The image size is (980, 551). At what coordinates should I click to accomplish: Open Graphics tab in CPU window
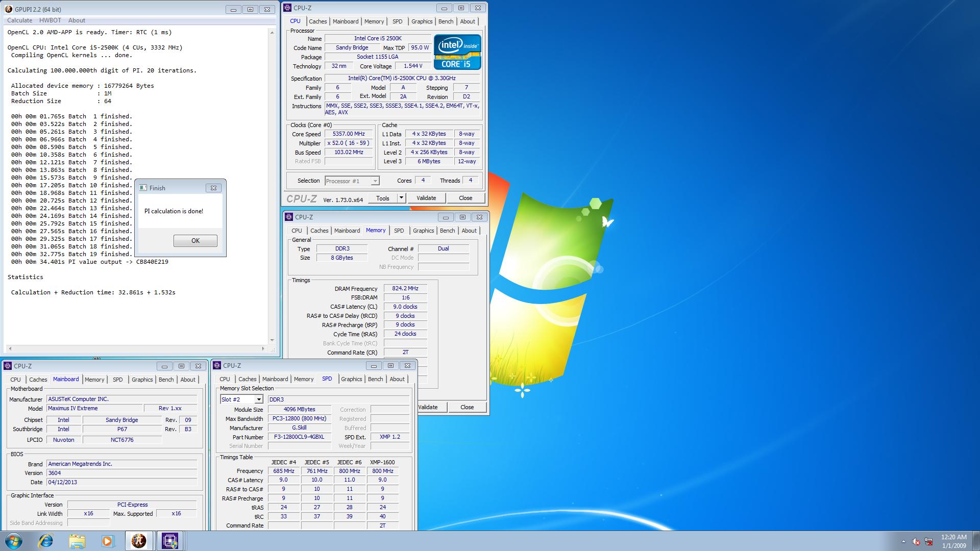point(422,21)
